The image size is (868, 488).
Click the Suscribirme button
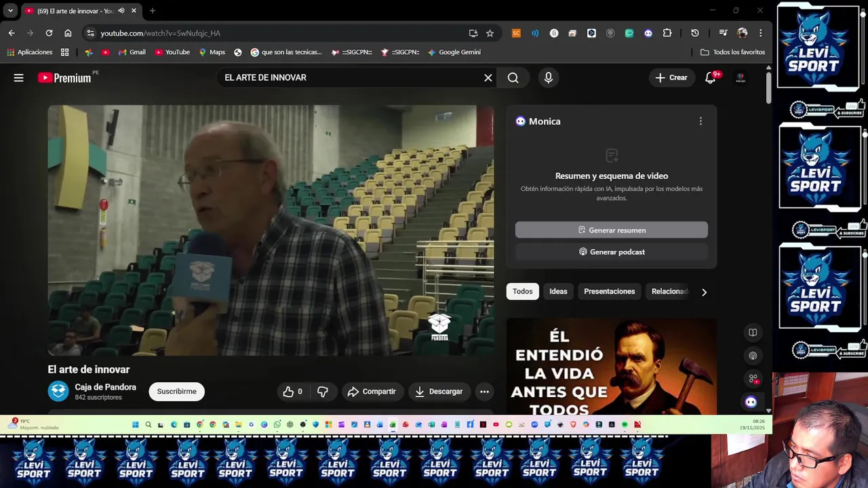tap(176, 391)
